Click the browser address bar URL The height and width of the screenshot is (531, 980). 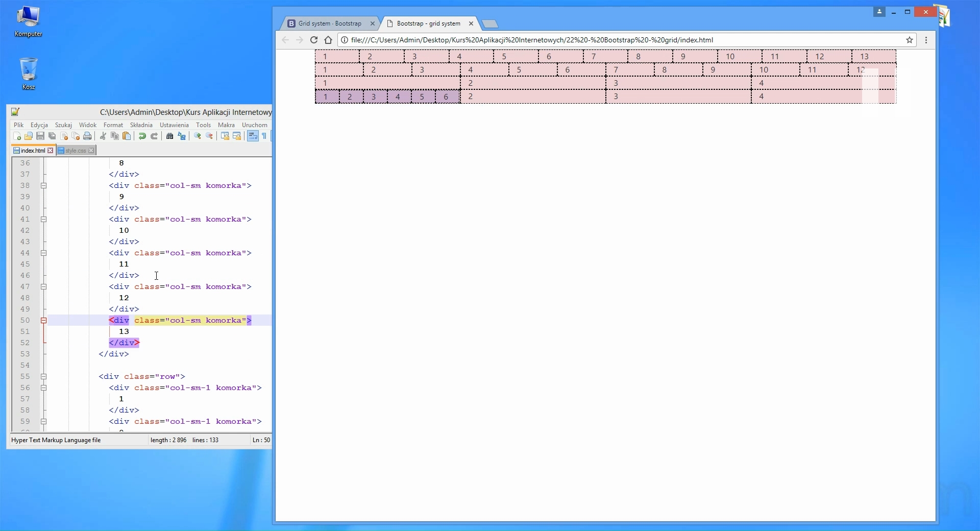[532, 40]
